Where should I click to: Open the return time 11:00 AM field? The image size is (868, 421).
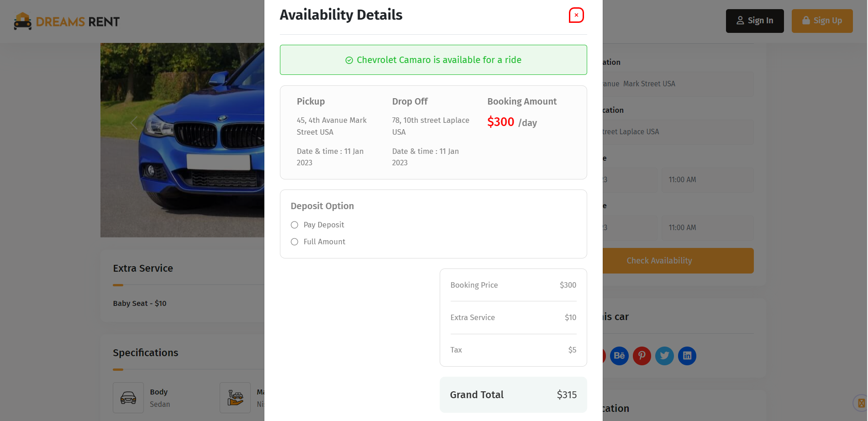708,228
